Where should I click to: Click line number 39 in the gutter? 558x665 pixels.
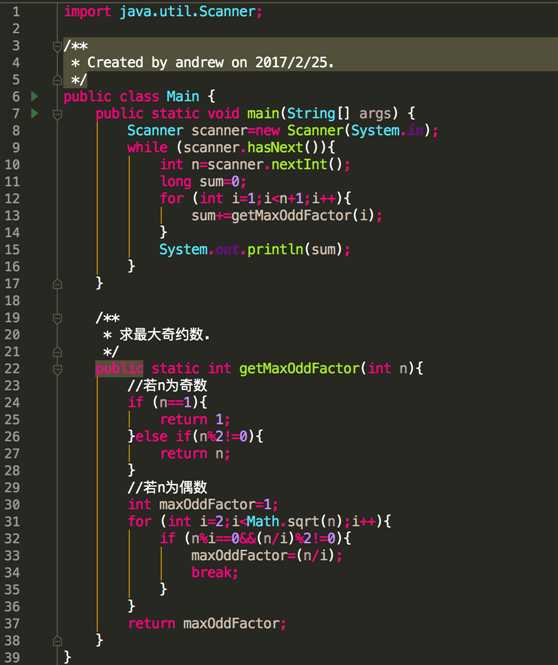pos(12,657)
